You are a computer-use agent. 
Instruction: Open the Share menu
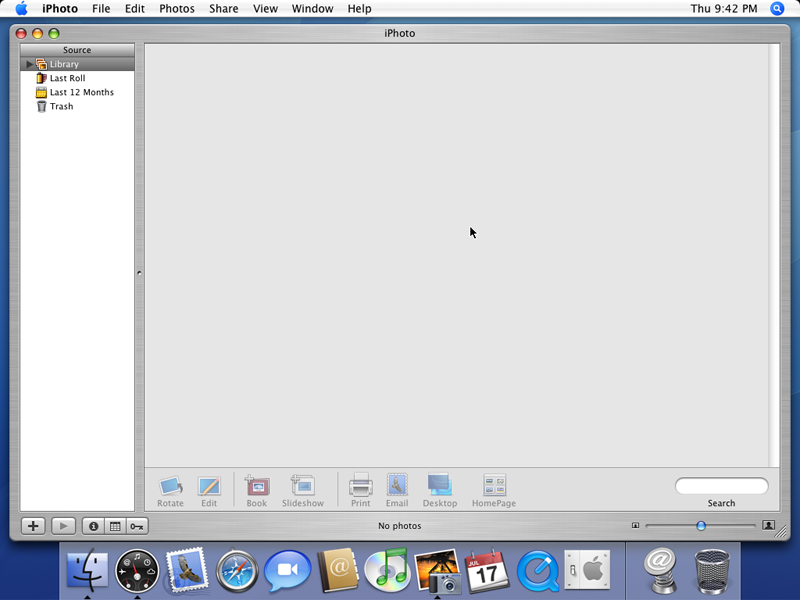click(224, 9)
